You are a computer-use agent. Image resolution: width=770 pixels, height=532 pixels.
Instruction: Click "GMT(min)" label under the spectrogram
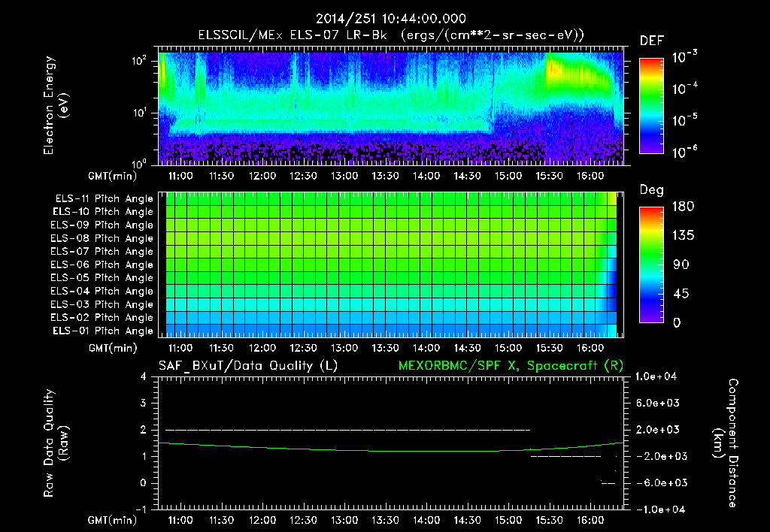pyautogui.click(x=113, y=176)
